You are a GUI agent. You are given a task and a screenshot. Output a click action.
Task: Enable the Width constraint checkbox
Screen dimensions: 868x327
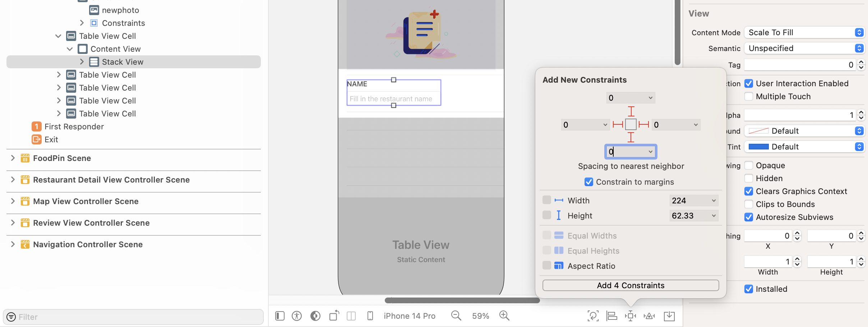[x=546, y=200]
